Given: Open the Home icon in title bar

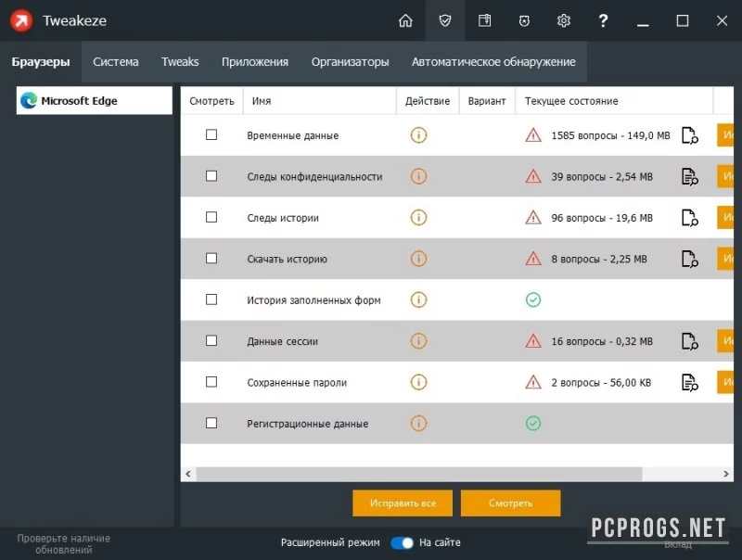Looking at the screenshot, I should (405, 20).
